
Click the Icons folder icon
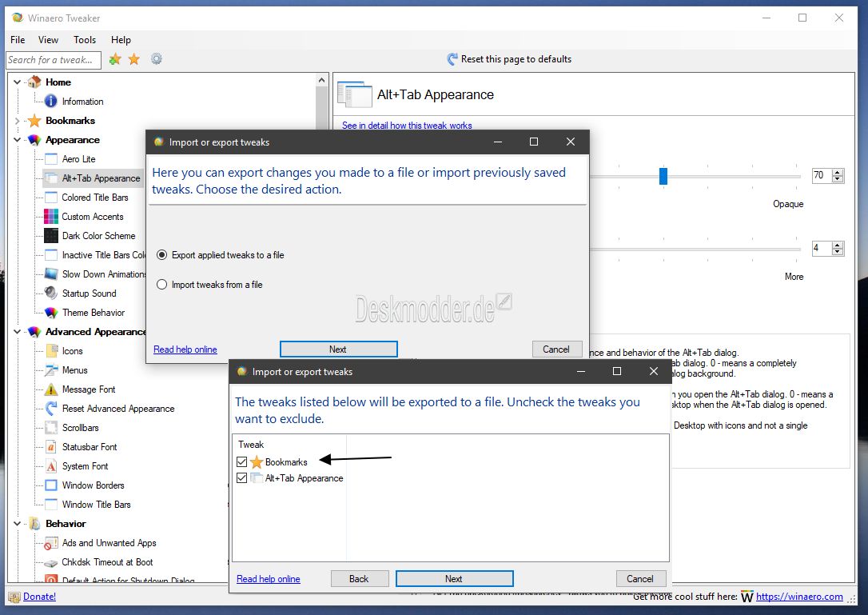pyautogui.click(x=51, y=351)
